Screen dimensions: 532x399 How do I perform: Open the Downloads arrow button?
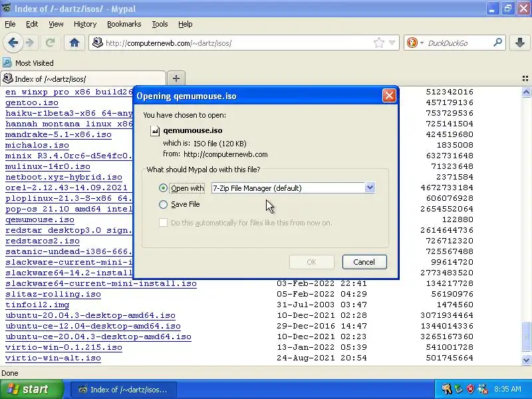[520, 43]
